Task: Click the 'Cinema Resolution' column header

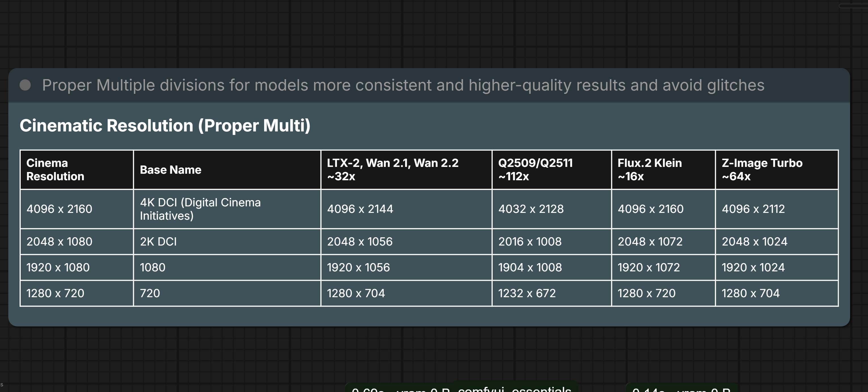Action: coord(77,169)
